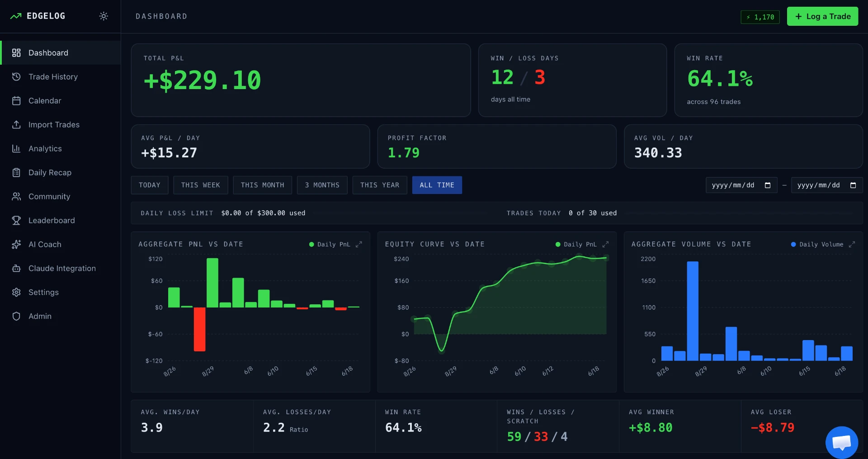Click the Leaderboard trophy icon
This screenshot has height=459, width=868.
16,221
